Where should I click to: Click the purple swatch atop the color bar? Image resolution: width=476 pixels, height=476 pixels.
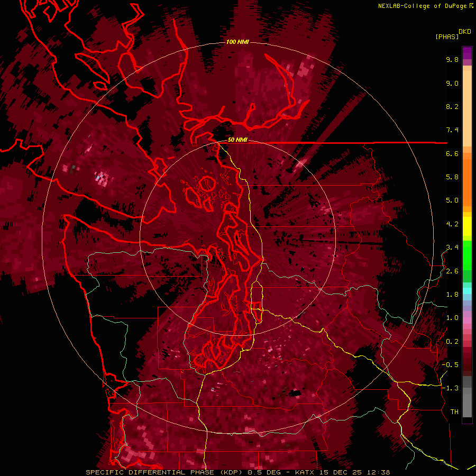coord(467,53)
